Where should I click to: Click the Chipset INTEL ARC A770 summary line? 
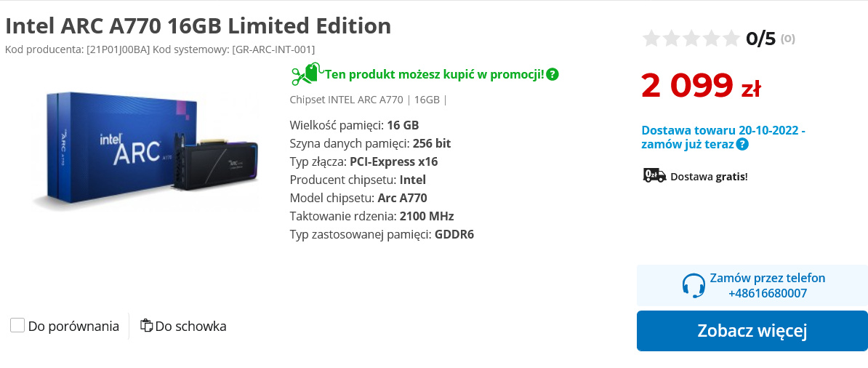[368, 100]
